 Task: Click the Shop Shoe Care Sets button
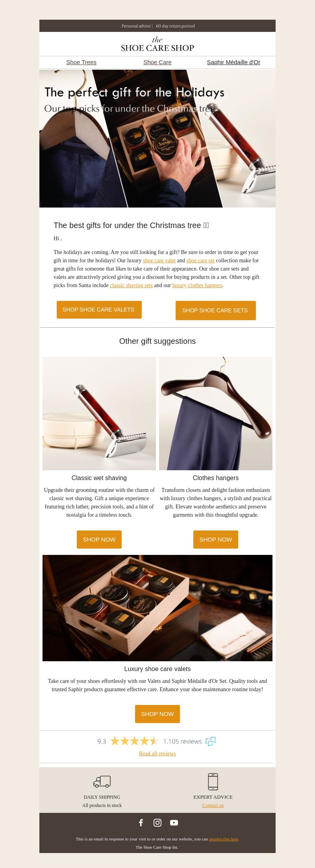pos(216,310)
